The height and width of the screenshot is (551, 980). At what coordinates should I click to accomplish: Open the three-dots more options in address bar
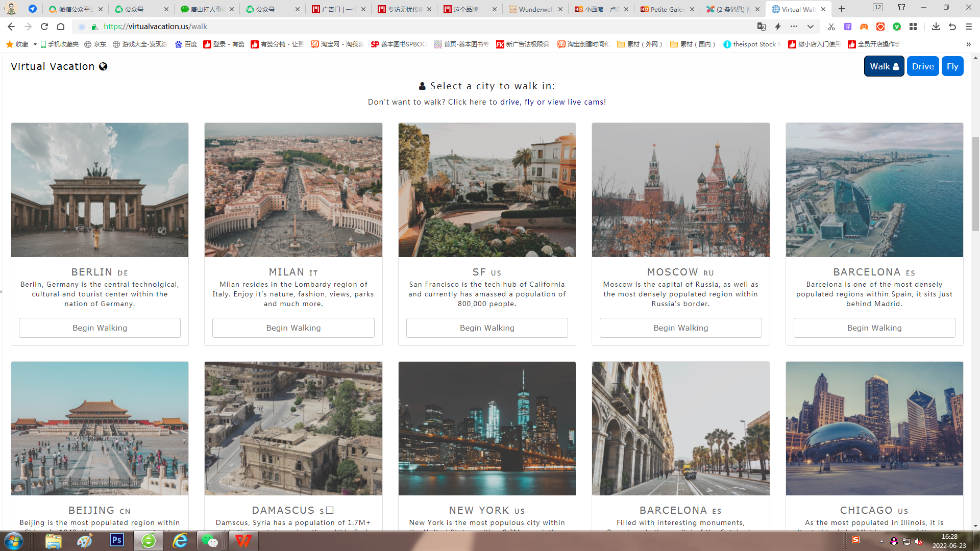(x=794, y=27)
